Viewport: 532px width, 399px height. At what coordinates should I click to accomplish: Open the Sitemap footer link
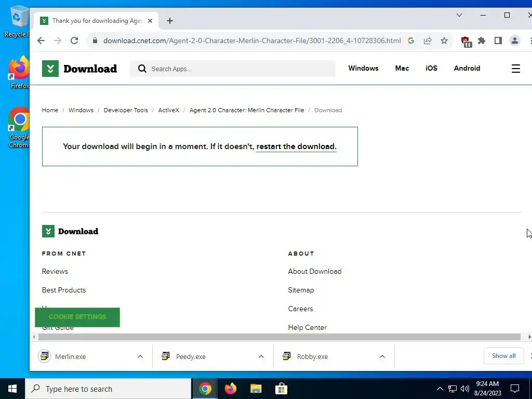(301, 290)
